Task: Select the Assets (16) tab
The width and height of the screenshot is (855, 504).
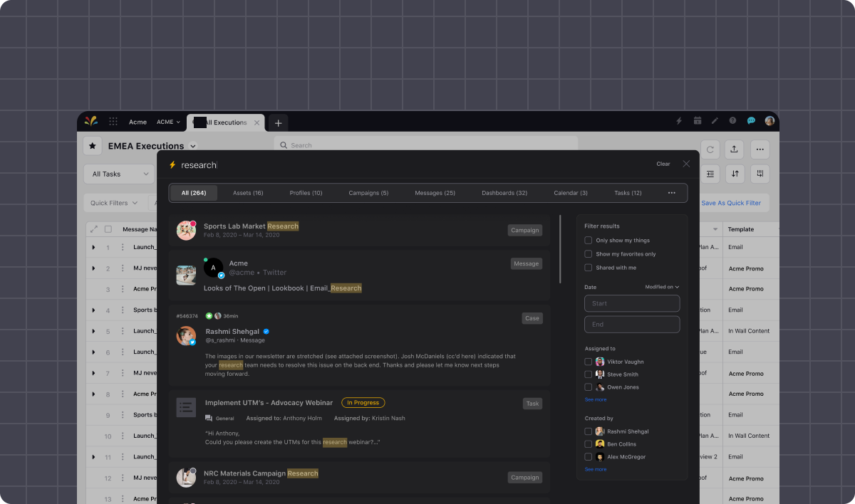Action: pos(248,193)
